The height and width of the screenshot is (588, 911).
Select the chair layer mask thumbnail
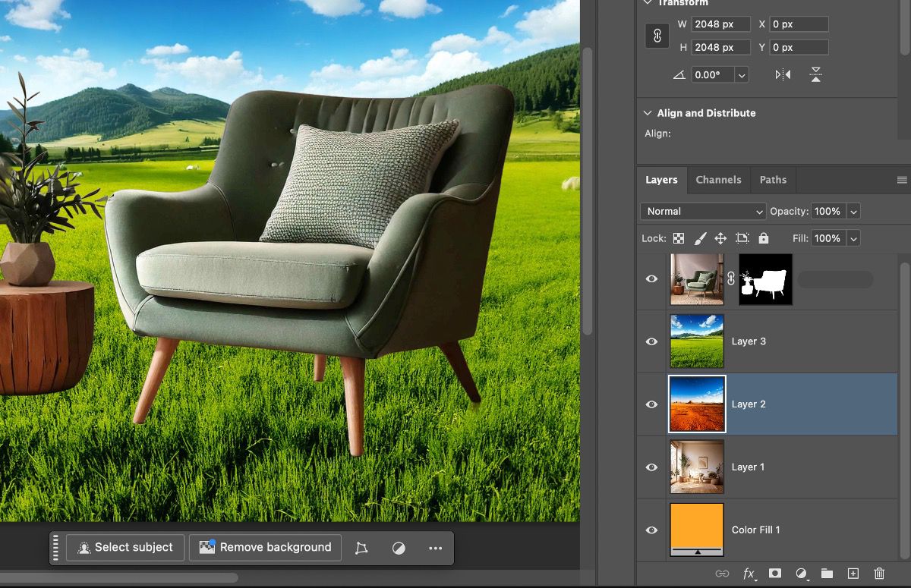[x=765, y=279]
